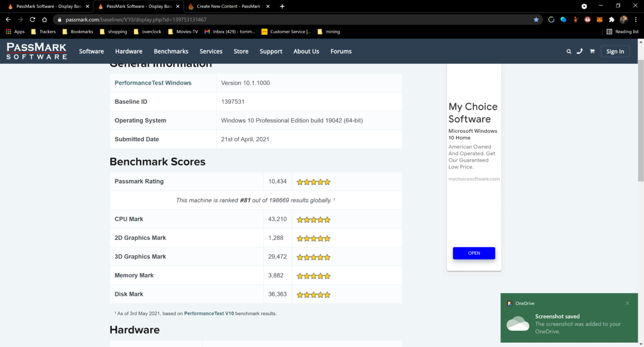Open the overclock bookmark folder
The width and height of the screenshot is (644, 347).
click(147, 32)
